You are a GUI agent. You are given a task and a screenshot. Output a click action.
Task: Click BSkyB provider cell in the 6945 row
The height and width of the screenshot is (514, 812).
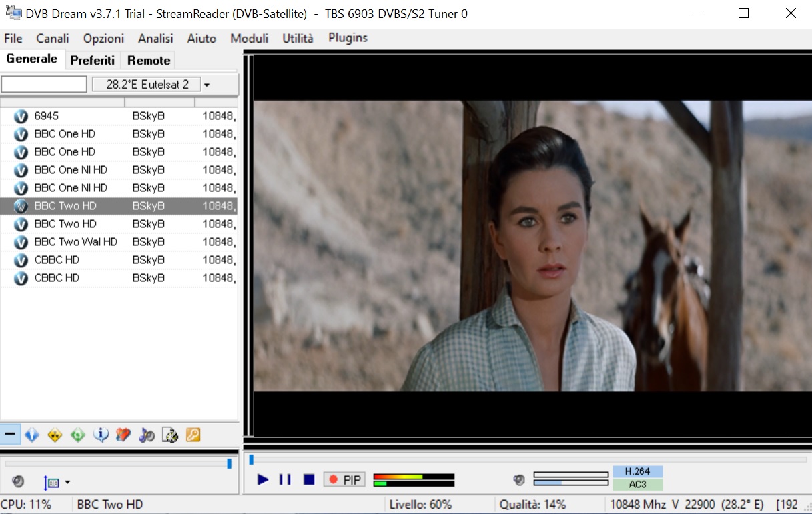pyautogui.click(x=148, y=116)
